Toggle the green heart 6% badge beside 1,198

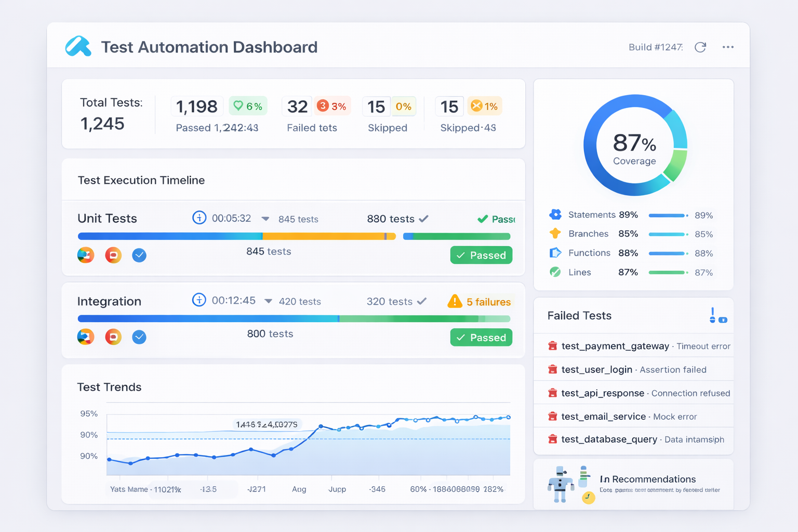pos(248,106)
